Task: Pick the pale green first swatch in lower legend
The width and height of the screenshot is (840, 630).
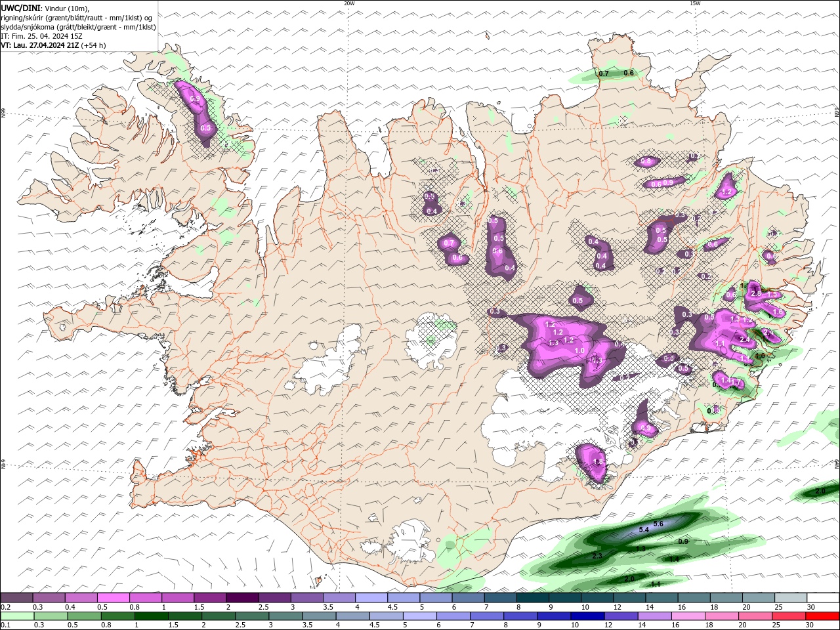Action: pyautogui.click(x=17, y=616)
